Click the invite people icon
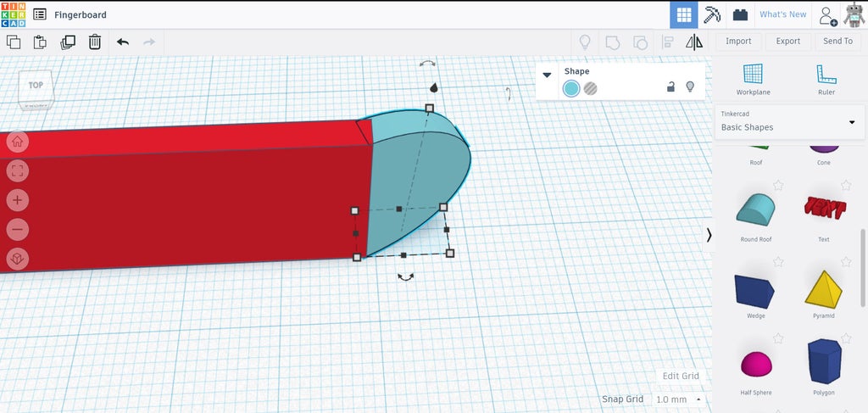The height and width of the screenshot is (413, 868). click(x=827, y=15)
